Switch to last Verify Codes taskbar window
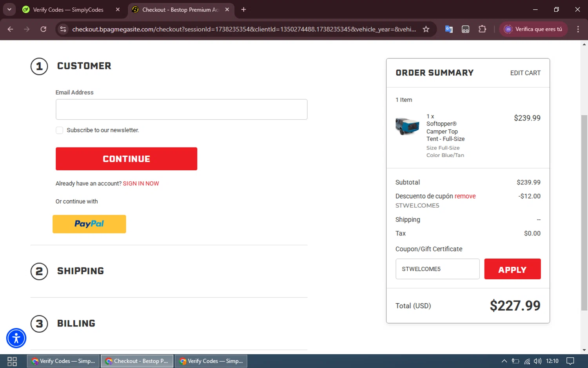The width and height of the screenshot is (588, 368). pos(211,361)
